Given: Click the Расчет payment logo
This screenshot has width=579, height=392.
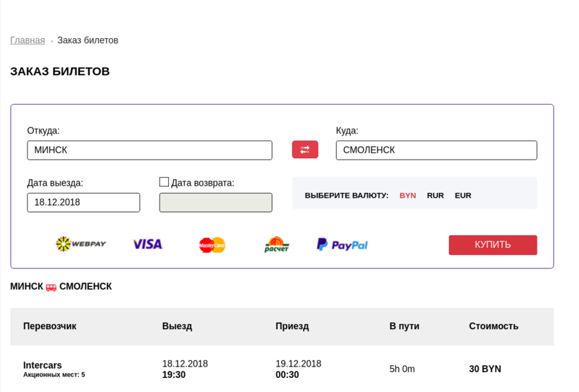Looking at the screenshot, I should (277, 244).
